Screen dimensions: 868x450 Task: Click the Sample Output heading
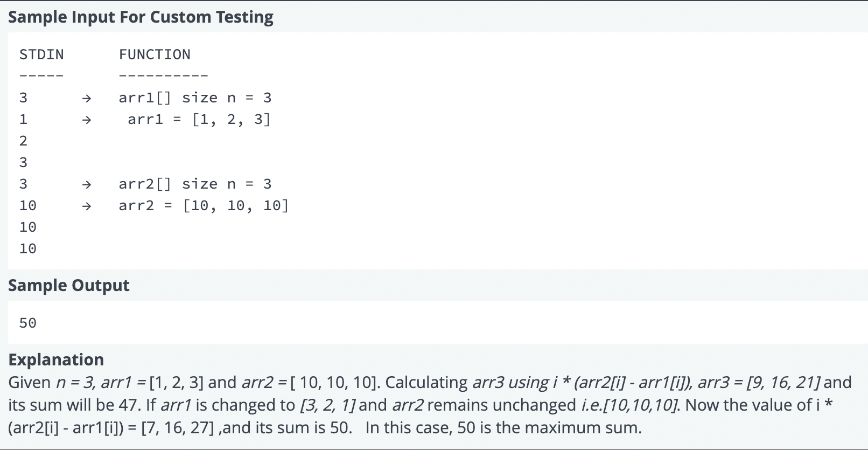tap(69, 285)
